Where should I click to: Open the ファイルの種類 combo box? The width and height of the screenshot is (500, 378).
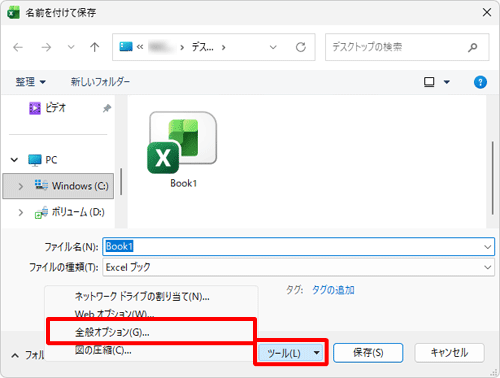[x=298, y=267]
